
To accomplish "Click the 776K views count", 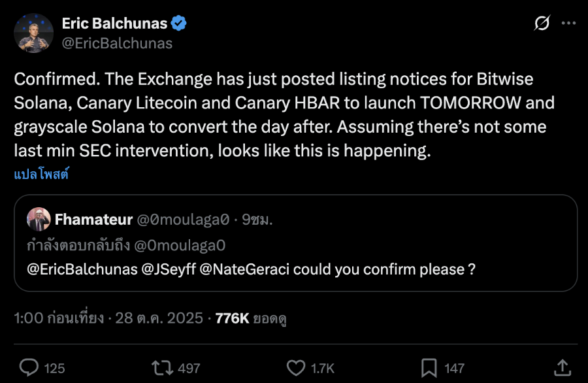I will point(233,318).
